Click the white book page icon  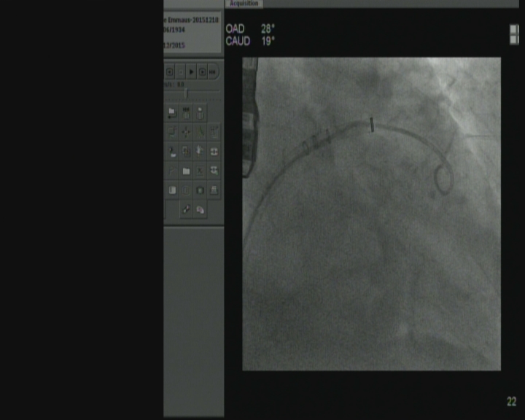point(172,190)
